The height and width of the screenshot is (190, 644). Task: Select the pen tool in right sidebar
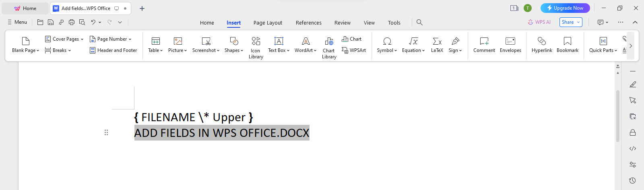point(633,84)
